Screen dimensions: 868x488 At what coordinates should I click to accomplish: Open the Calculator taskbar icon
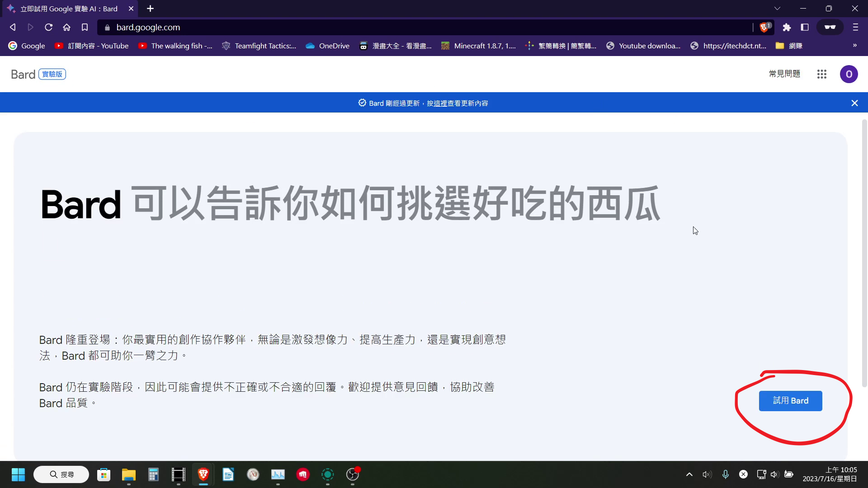pyautogui.click(x=153, y=474)
